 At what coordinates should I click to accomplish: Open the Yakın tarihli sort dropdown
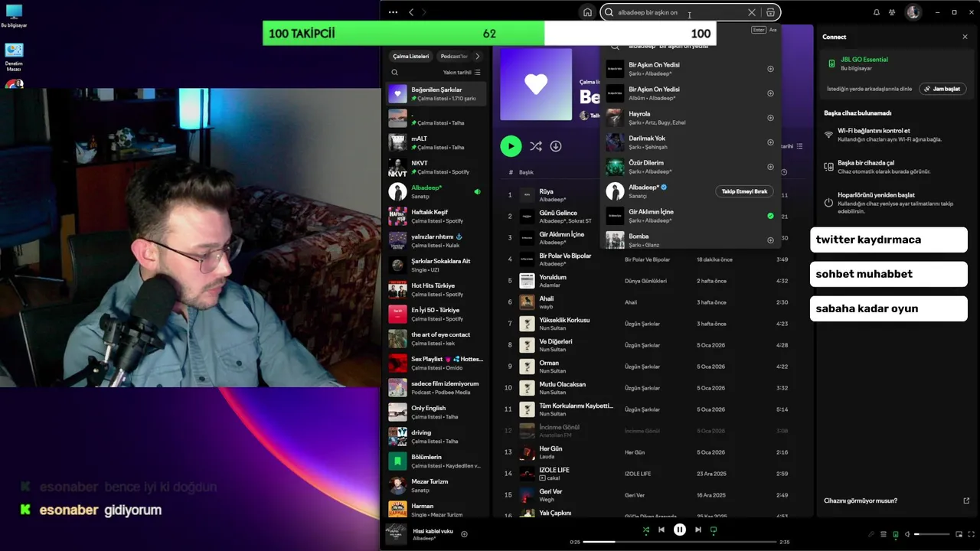coord(462,73)
